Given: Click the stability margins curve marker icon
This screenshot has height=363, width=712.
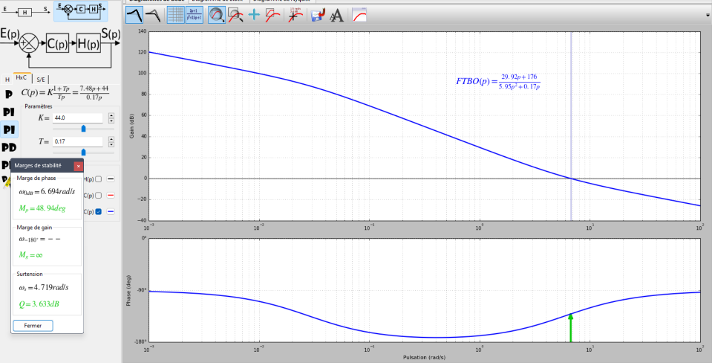Looking at the screenshot, I should tap(295, 15).
